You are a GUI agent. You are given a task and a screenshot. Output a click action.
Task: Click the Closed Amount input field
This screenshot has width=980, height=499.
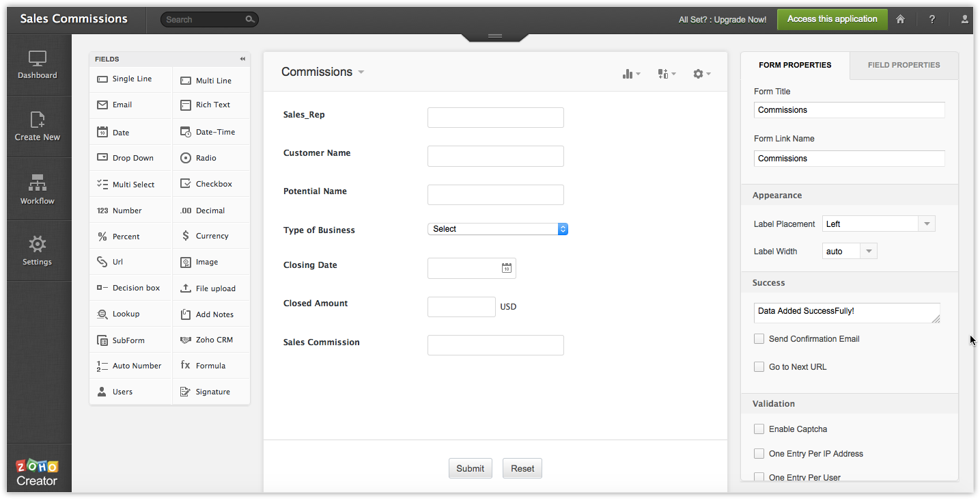tap(462, 307)
